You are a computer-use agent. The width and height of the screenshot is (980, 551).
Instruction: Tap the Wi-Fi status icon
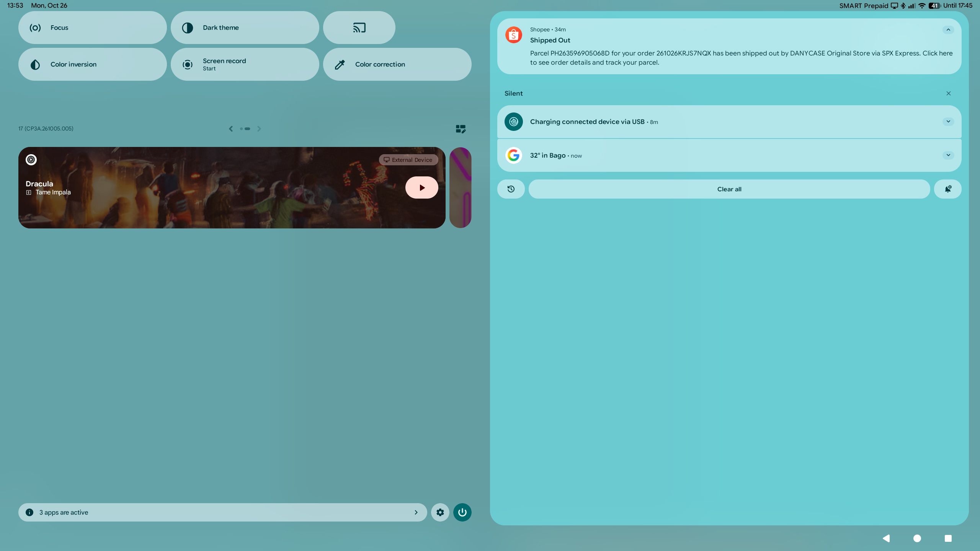922,6
